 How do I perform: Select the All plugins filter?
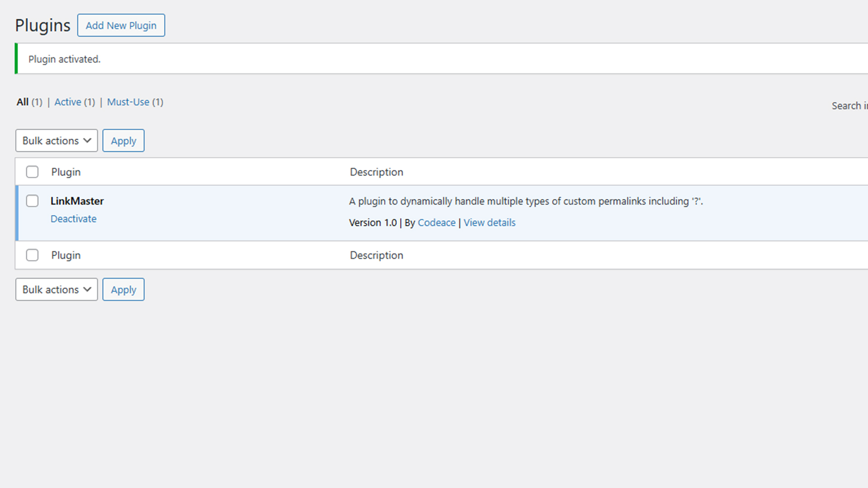click(29, 102)
